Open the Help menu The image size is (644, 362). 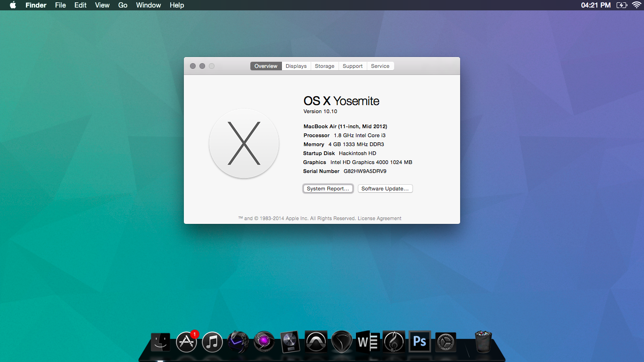[x=177, y=5]
